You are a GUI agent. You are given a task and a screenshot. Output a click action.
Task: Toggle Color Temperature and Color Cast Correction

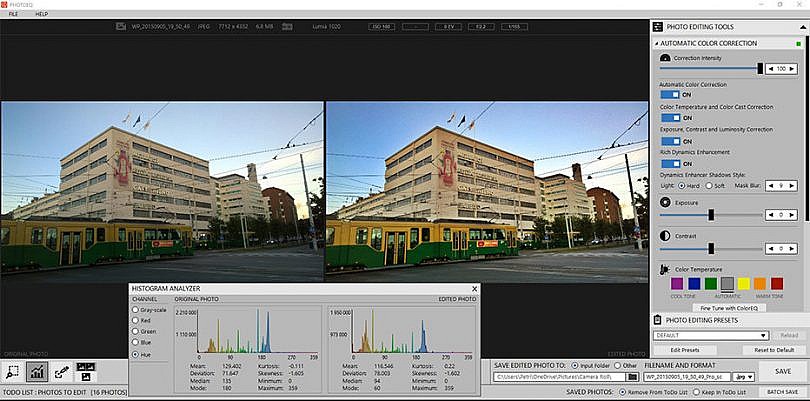[x=671, y=118]
